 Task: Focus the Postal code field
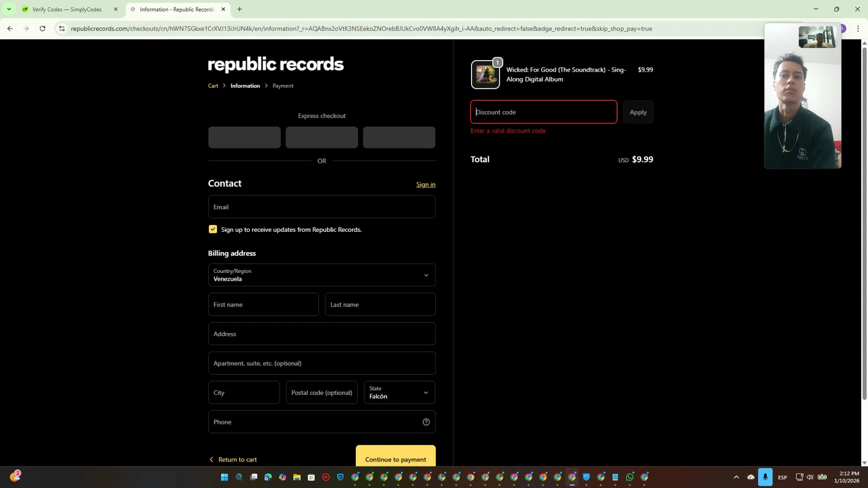(322, 393)
